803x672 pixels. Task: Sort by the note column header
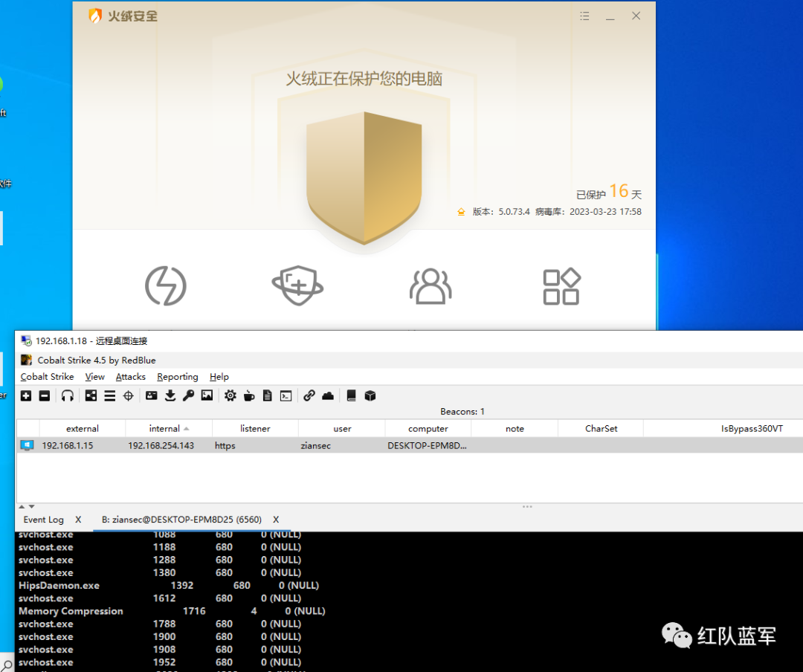(x=515, y=429)
